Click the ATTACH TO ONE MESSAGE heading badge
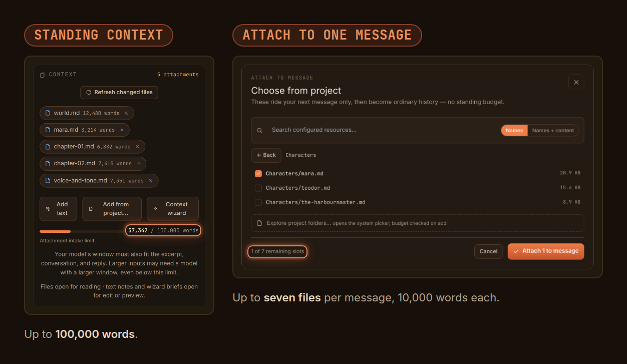This screenshot has height=364, width=627. click(x=327, y=35)
